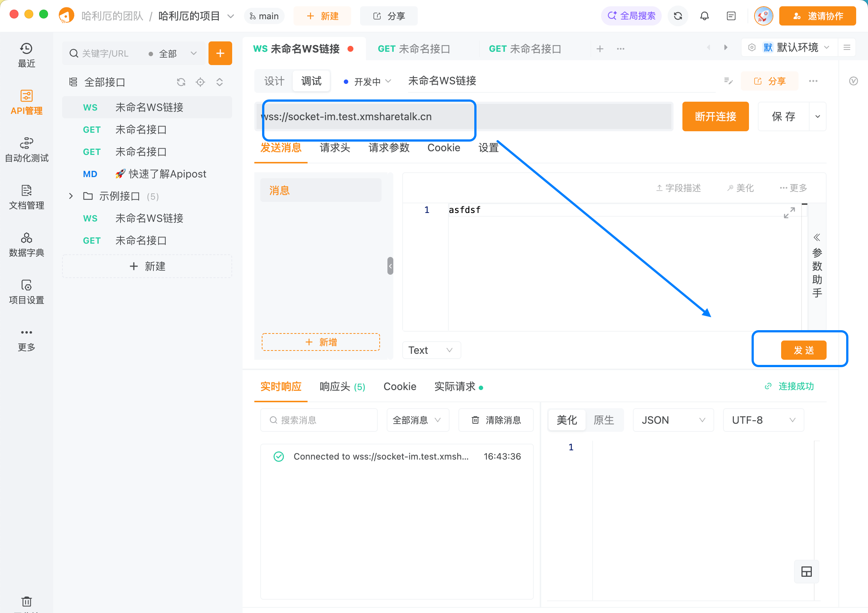Open the Text message type dropdown
Viewport: 868px width, 613px height.
click(431, 350)
